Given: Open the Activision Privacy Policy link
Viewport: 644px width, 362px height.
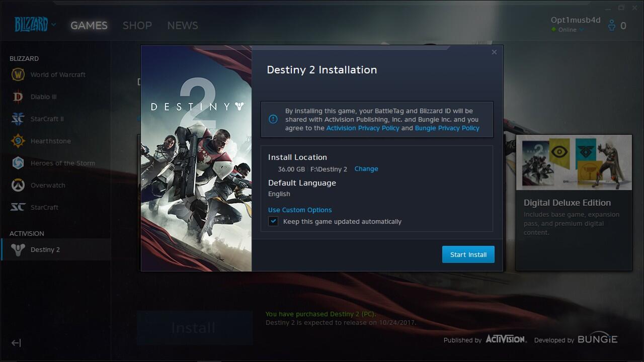Looking at the screenshot, I should pos(363,128).
